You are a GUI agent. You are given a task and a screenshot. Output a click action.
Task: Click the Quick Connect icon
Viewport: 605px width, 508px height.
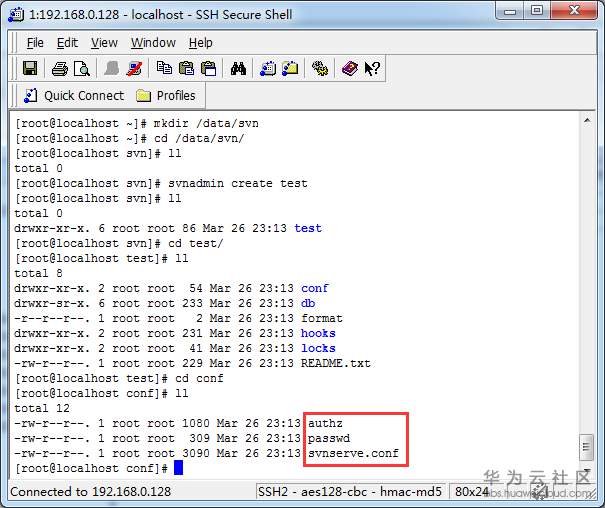[x=30, y=96]
